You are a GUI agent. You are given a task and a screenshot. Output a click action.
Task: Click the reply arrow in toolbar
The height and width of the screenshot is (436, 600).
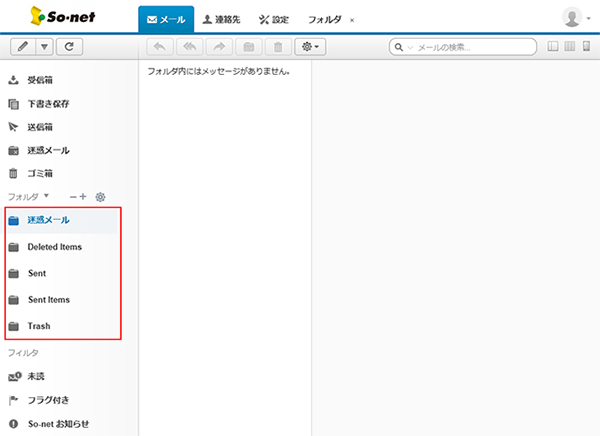click(159, 46)
